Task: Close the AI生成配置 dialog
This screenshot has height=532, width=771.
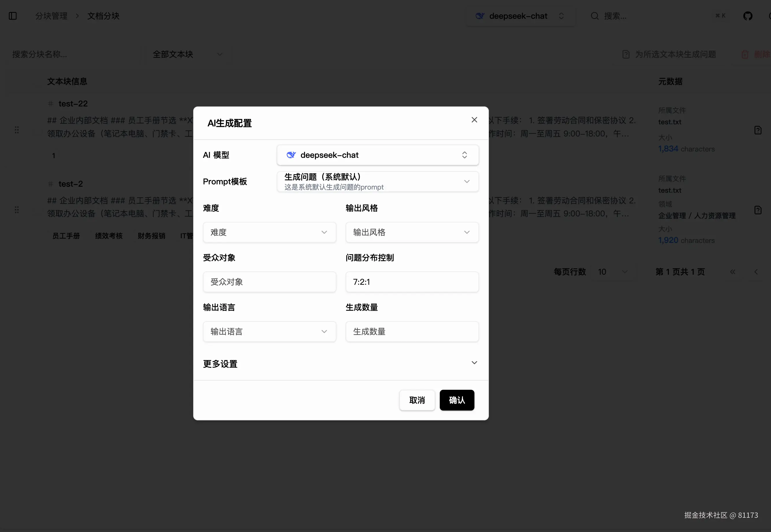Action: coord(474,120)
